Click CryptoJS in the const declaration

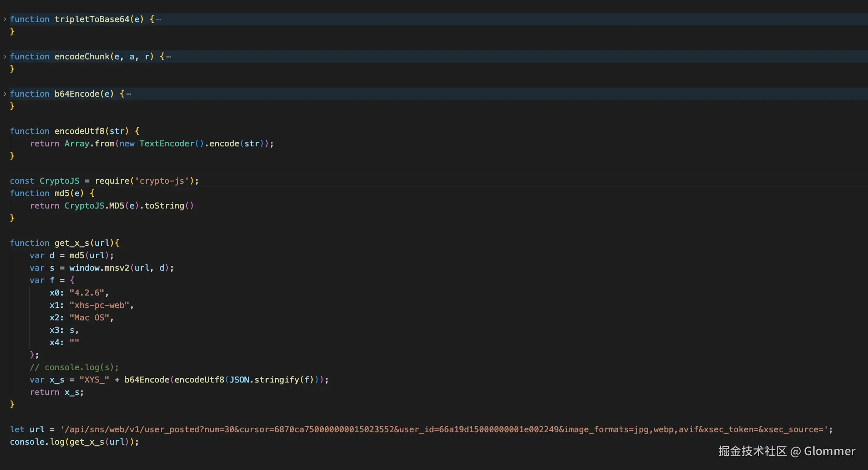point(59,181)
